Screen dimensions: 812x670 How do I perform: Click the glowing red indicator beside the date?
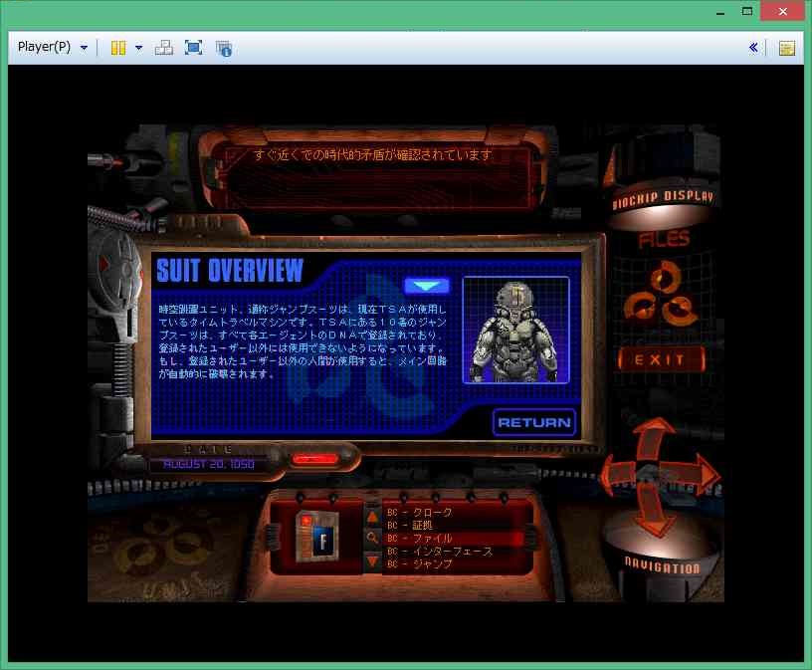314,459
